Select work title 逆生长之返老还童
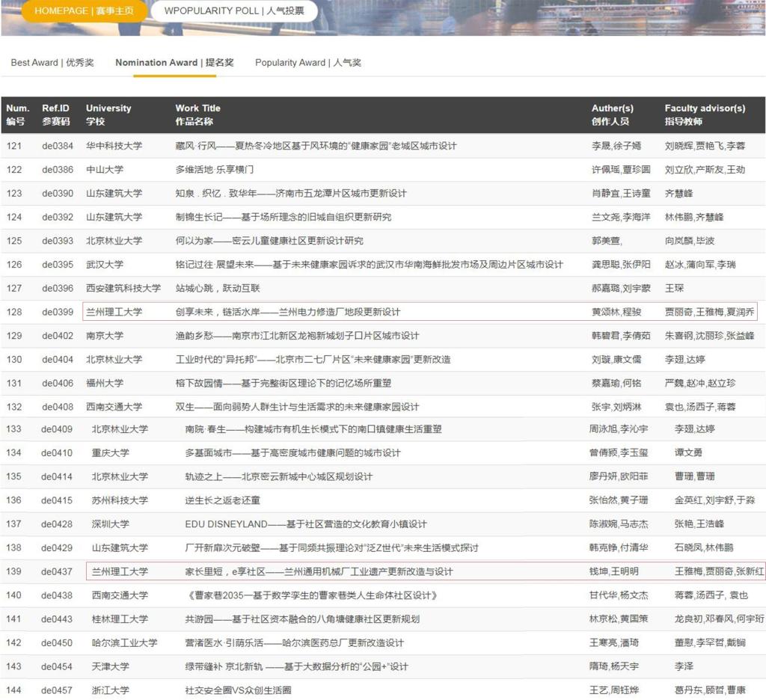Viewport: 766px width, 700px height. pyautogui.click(x=222, y=500)
